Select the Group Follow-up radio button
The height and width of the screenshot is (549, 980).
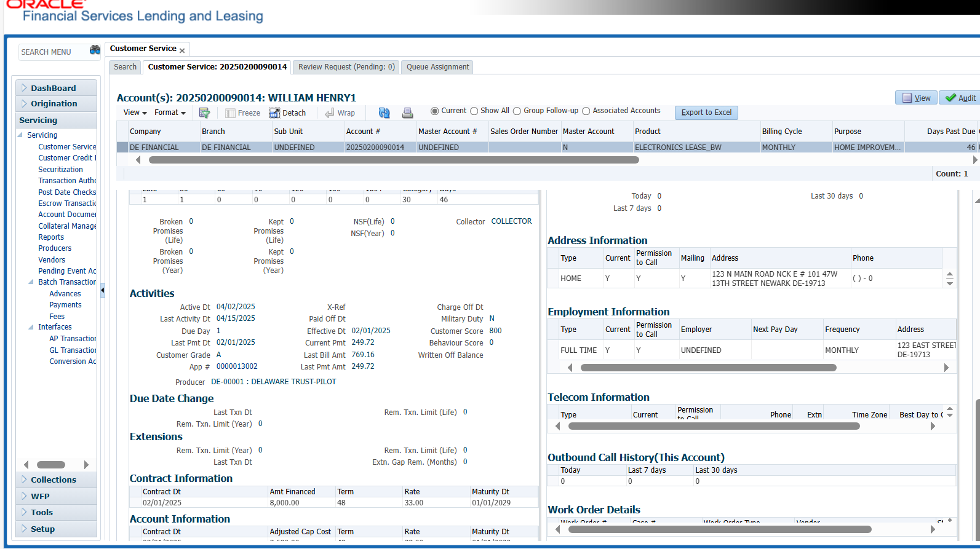[x=517, y=111]
